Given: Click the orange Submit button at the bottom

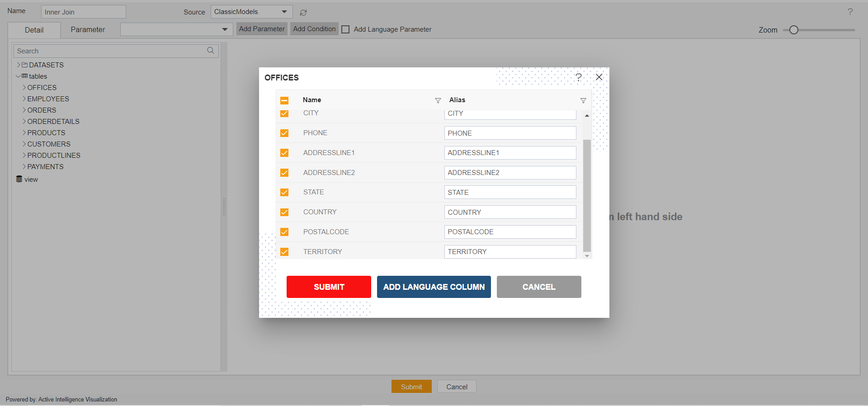Looking at the screenshot, I should 411,387.
